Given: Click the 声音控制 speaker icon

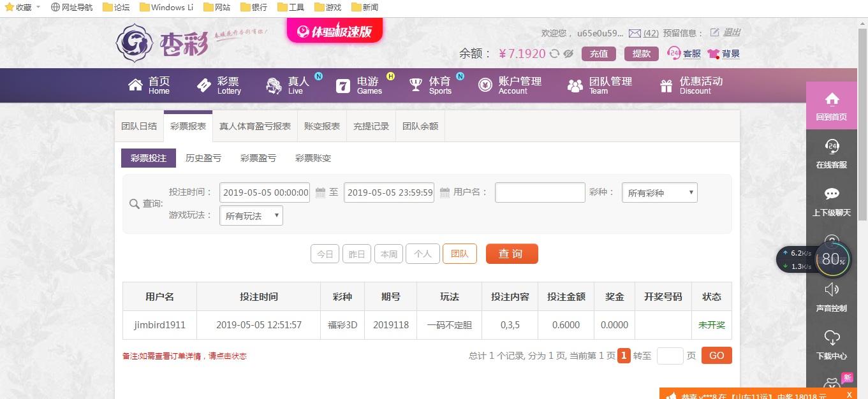Looking at the screenshot, I should (x=831, y=289).
